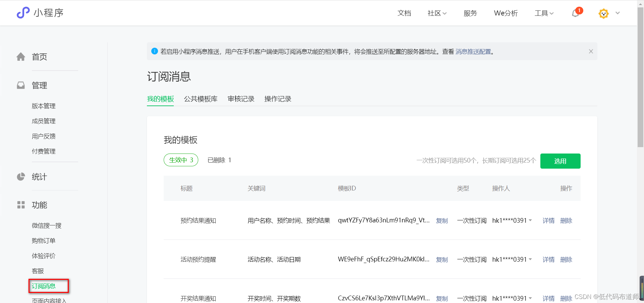Switch to the 审核记录 tab
Viewport: 644px width, 303px height.
[241, 99]
